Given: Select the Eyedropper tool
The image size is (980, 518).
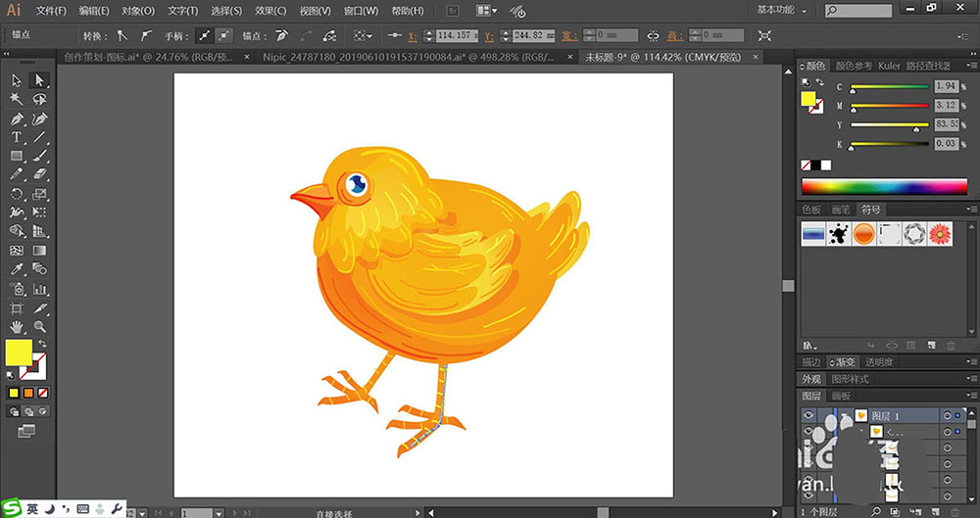Looking at the screenshot, I should coord(17,269).
